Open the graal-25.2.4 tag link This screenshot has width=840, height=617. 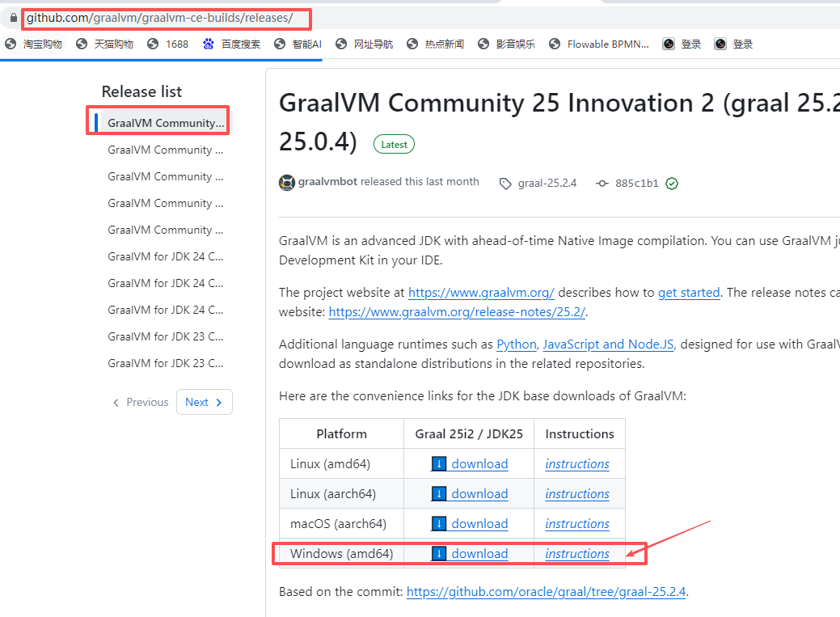pyautogui.click(x=547, y=184)
